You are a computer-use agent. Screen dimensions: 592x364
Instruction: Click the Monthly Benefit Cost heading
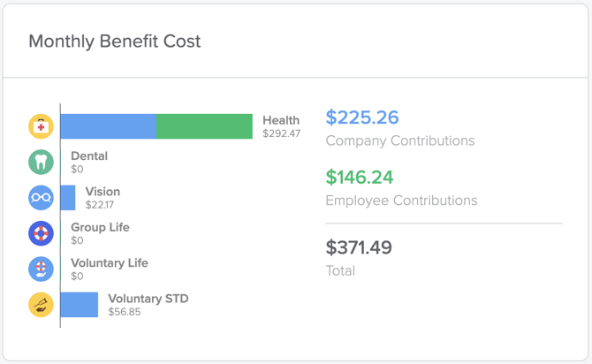point(115,42)
